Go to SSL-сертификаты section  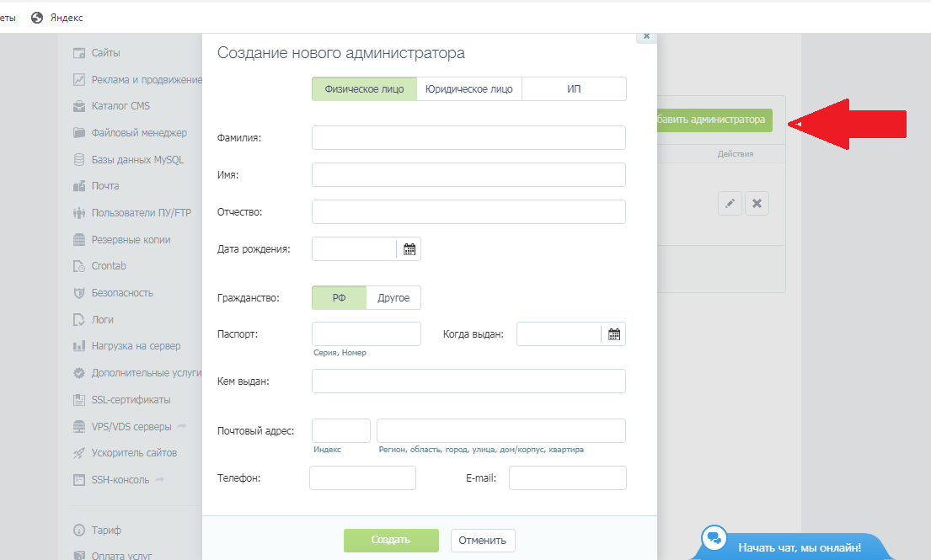(x=131, y=399)
